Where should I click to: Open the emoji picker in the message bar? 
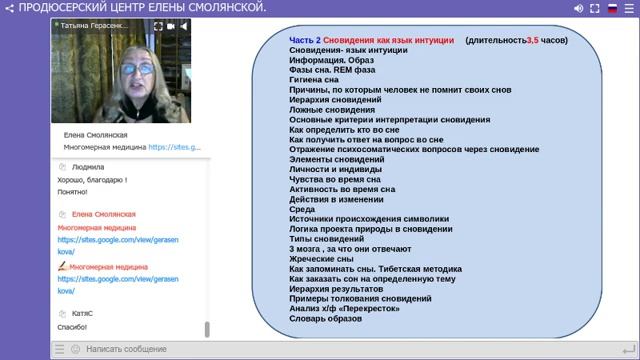tap(76, 349)
